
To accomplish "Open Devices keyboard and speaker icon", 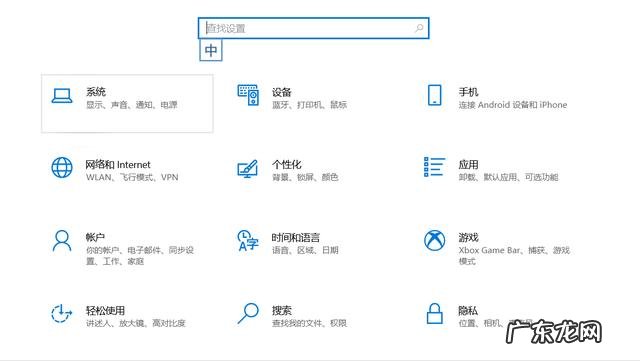I will [248, 95].
